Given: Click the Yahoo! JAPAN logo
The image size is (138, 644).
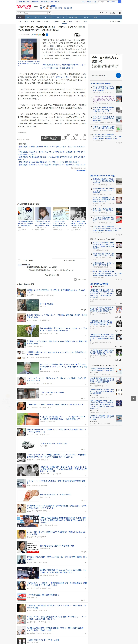Looking at the screenshot, I should (x=24, y=7).
